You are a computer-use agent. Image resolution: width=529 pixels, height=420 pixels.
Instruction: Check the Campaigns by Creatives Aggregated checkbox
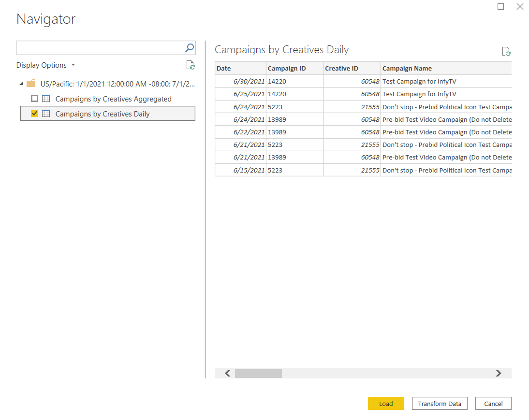(34, 99)
